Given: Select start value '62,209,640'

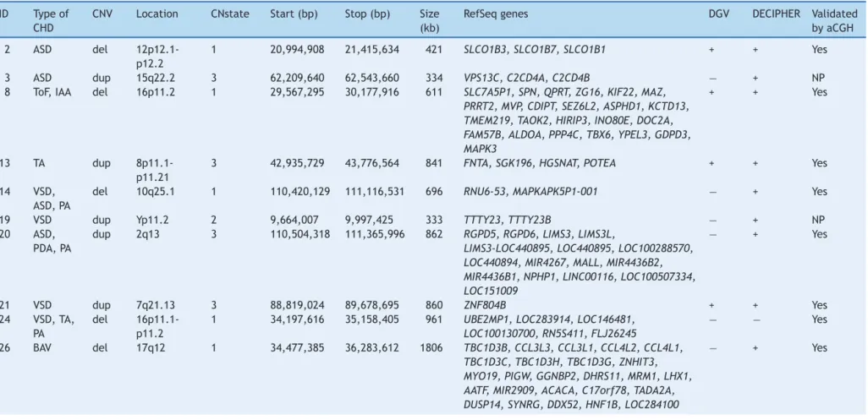Looking at the screenshot, I should [x=297, y=78].
